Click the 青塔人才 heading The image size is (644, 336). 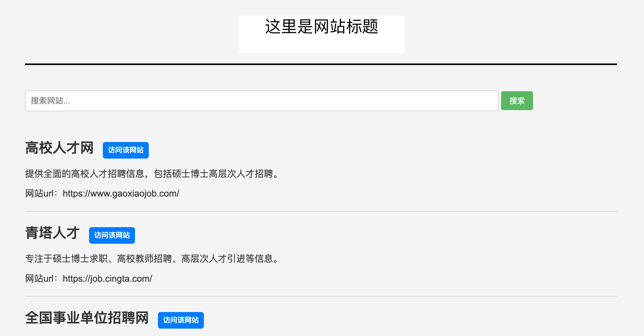(52, 233)
